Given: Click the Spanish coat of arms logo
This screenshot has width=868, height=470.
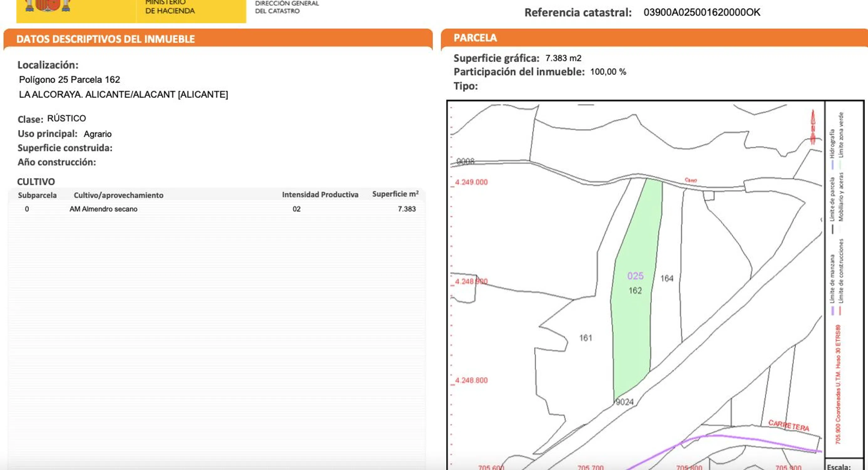Looking at the screenshot, I should pos(48,5).
